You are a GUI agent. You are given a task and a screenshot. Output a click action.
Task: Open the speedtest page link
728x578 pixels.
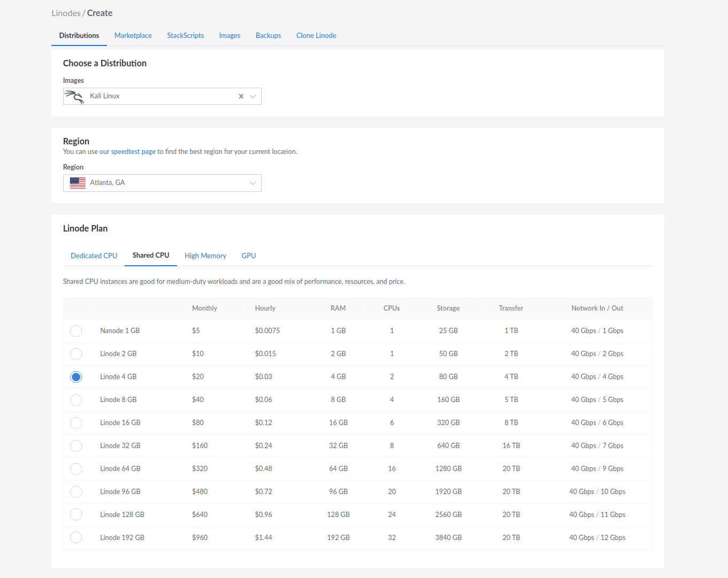tap(131, 152)
